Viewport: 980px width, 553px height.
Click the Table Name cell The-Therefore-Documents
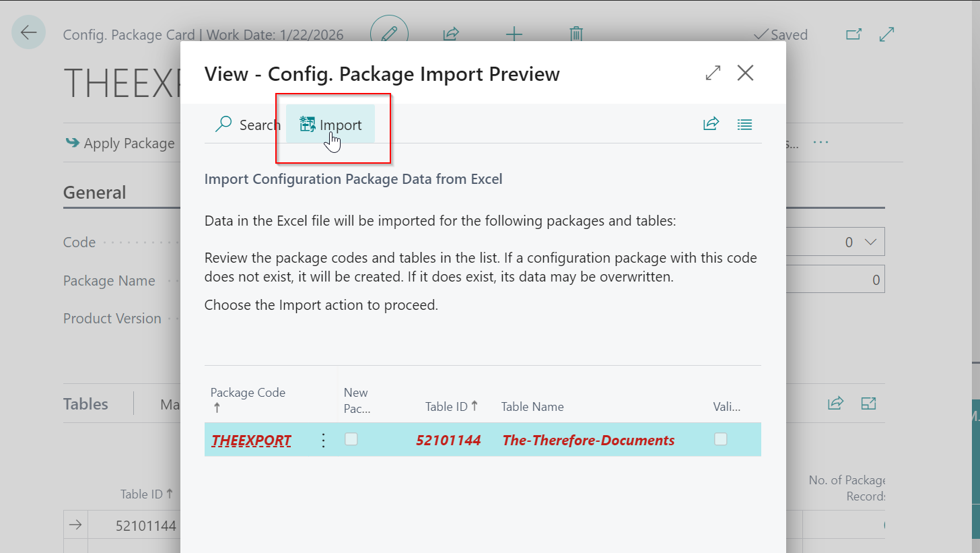pos(588,441)
